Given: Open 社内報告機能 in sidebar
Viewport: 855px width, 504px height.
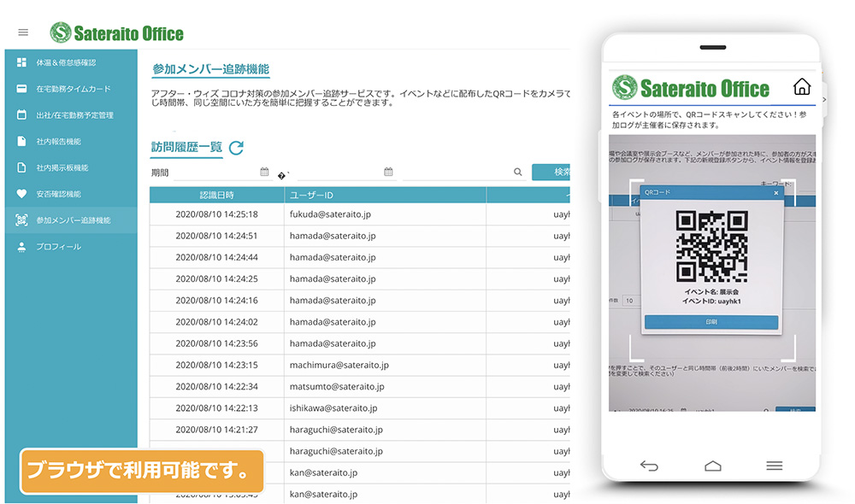Looking at the screenshot, I should [x=72, y=141].
